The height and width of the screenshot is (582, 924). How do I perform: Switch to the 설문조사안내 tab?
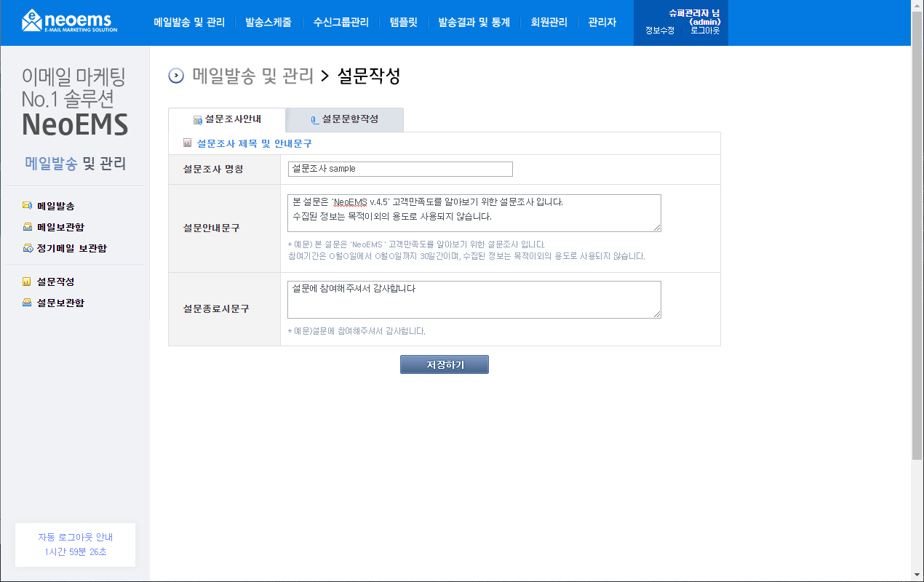pyautogui.click(x=227, y=120)
